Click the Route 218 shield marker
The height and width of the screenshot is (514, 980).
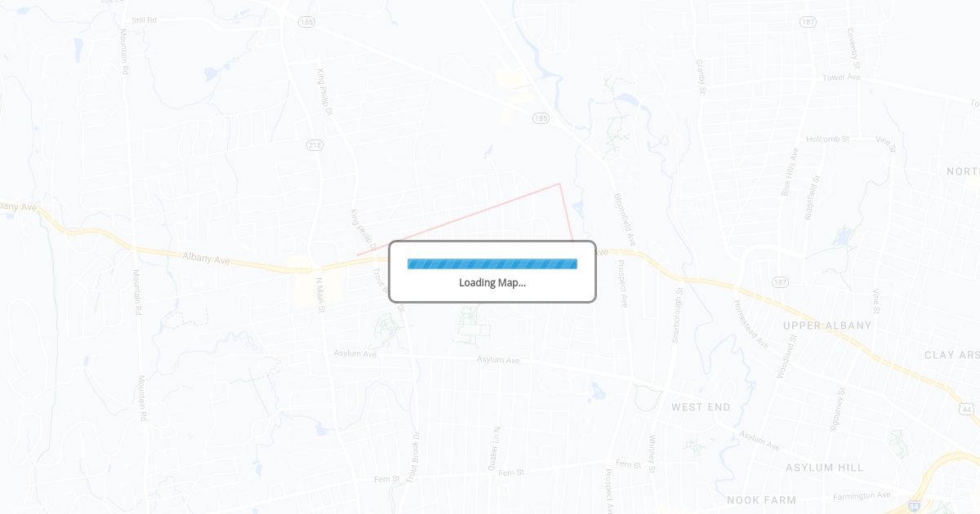point(315,145)
